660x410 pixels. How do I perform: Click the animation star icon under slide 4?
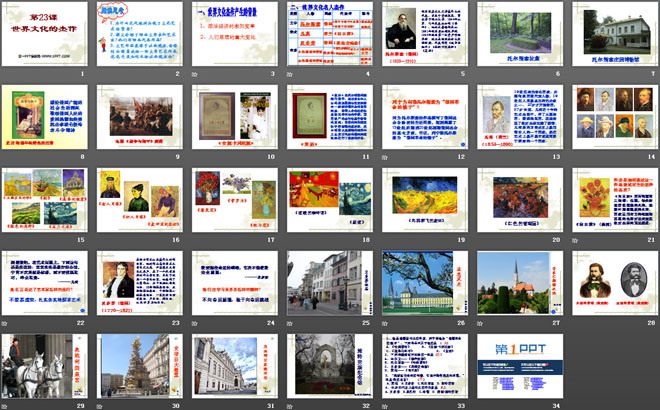[x=290, y=74]
